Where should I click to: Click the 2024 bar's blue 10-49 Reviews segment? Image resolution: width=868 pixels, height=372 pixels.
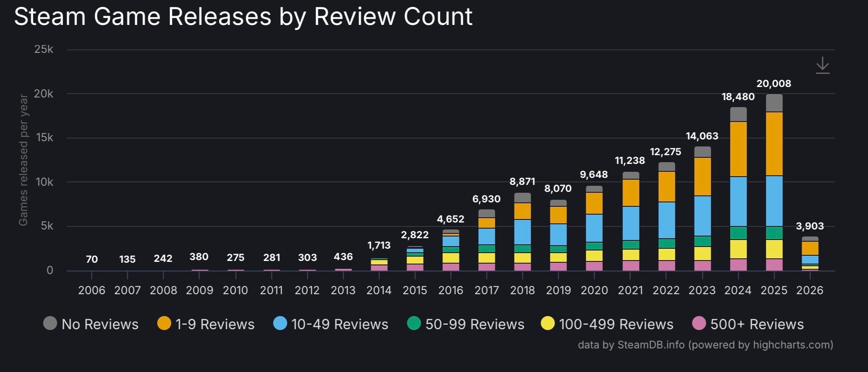[738, 201]
